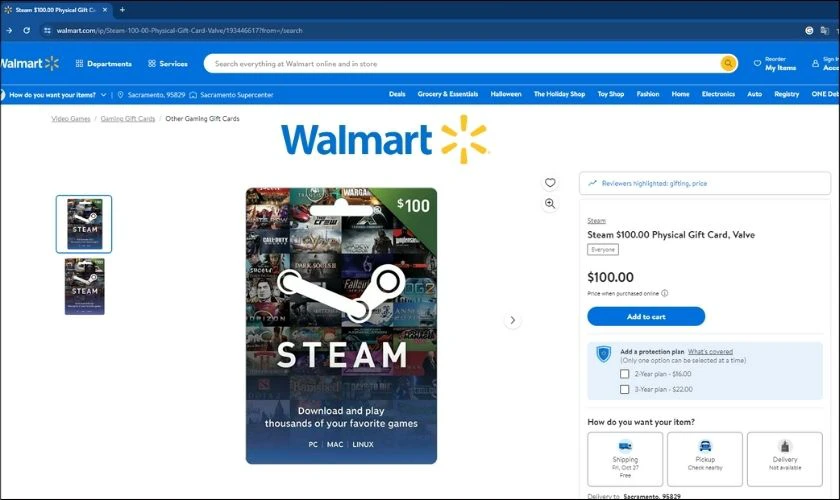Image resolution: width=840 pixels, height=500 pixels.
Task: Click the walmart.com address bar URL
Action: (x=179, y=31)
